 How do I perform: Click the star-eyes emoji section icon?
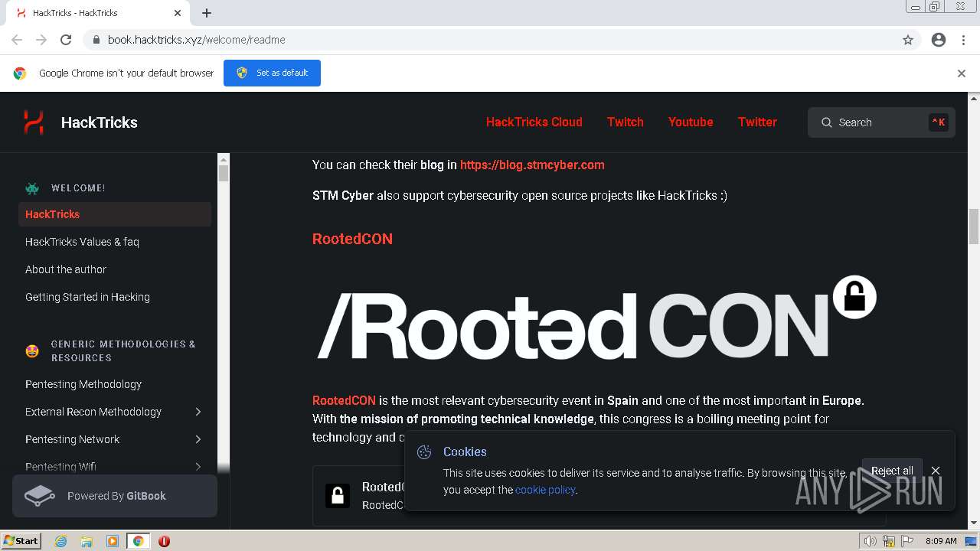click(x=32, y=351)
